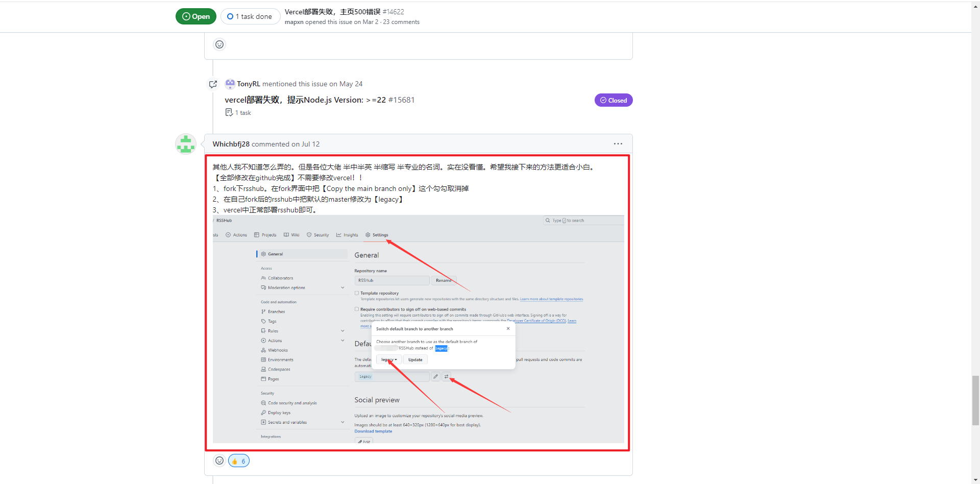Click the green Open status badge
Image resolution: width=980 pixels, height=484 pixels.
(196, 16)
